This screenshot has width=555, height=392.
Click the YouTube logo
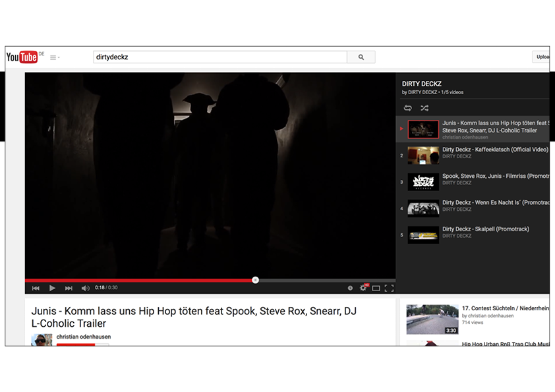pos(22,57)
